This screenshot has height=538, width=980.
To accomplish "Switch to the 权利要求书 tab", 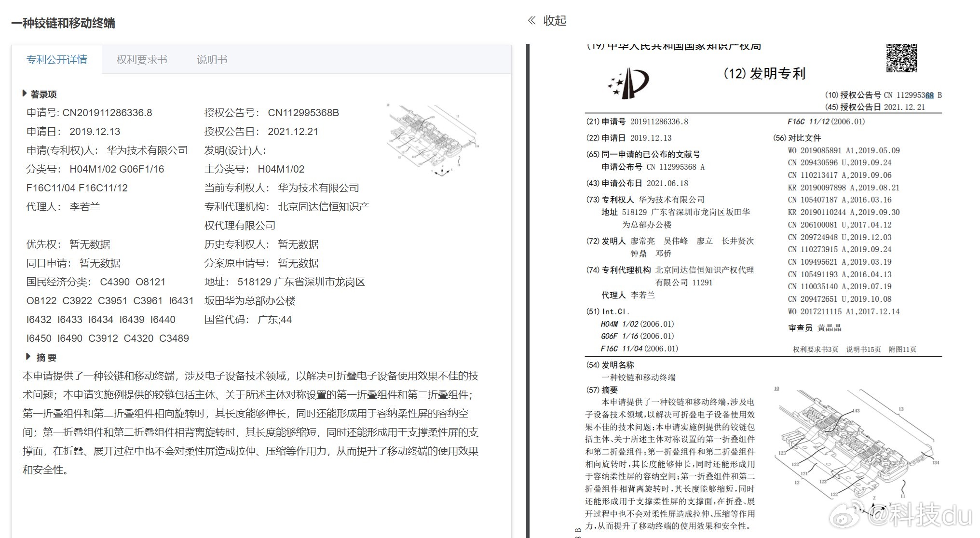I will 142,60.
